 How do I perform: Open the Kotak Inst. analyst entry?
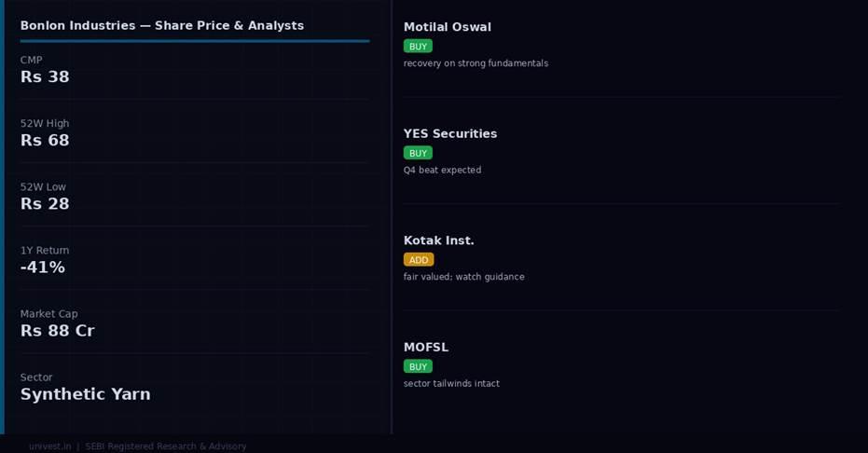[438, 240]
